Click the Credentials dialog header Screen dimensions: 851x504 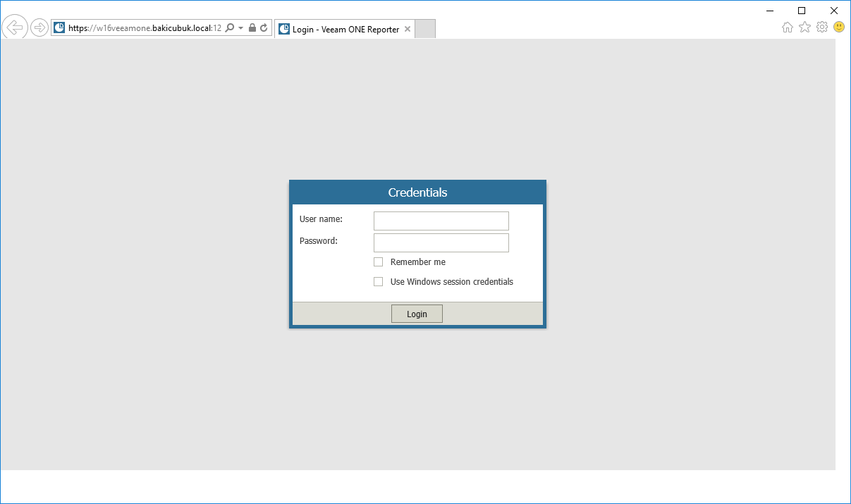pyautogui.click(x=417, y=192)
